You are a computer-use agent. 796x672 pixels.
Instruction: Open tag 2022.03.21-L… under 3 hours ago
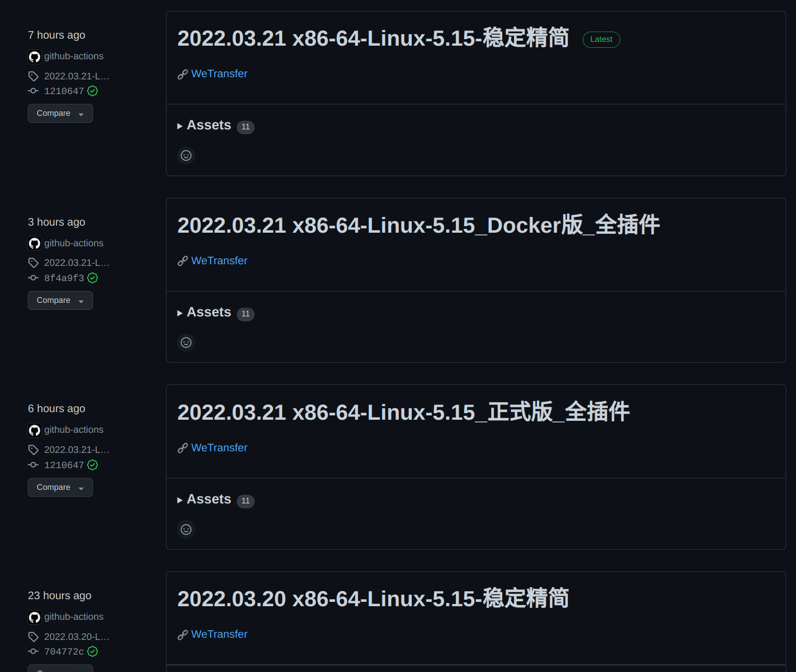[77, 263]
